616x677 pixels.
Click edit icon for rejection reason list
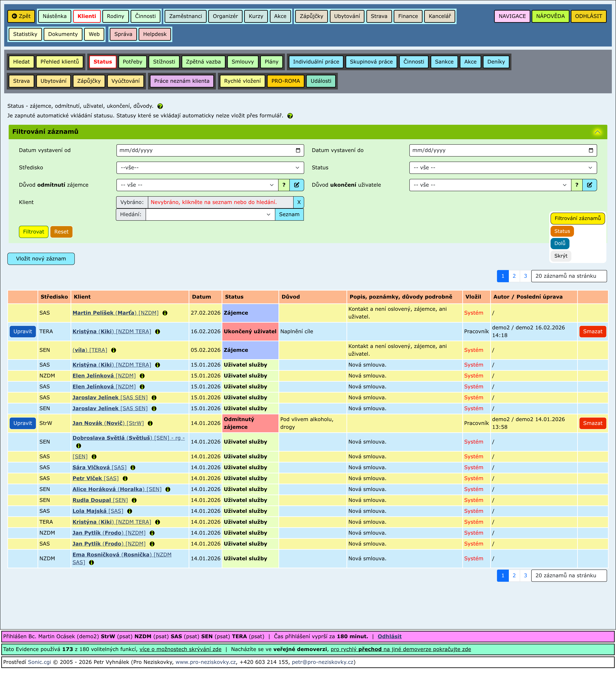pos(297,185)
